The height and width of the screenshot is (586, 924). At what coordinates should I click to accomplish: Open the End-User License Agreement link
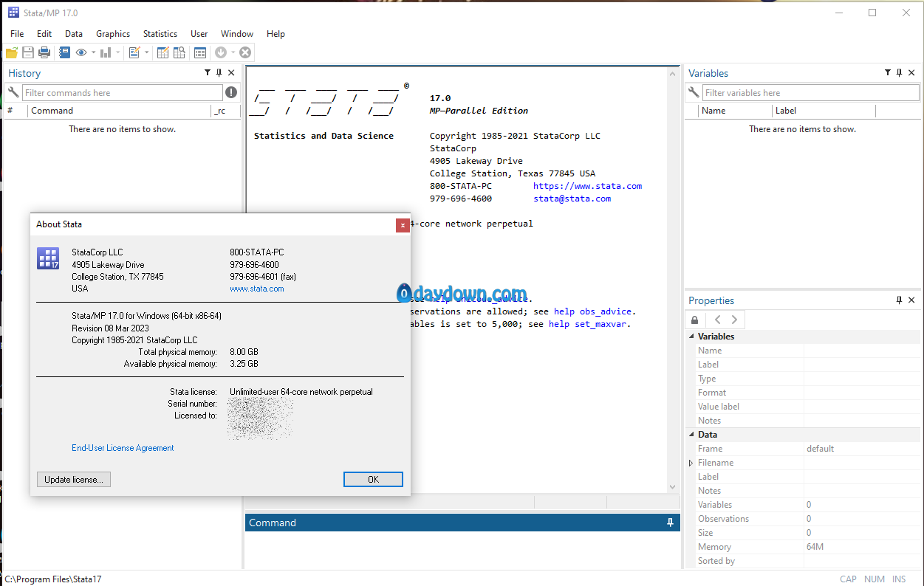coord(123,448)
